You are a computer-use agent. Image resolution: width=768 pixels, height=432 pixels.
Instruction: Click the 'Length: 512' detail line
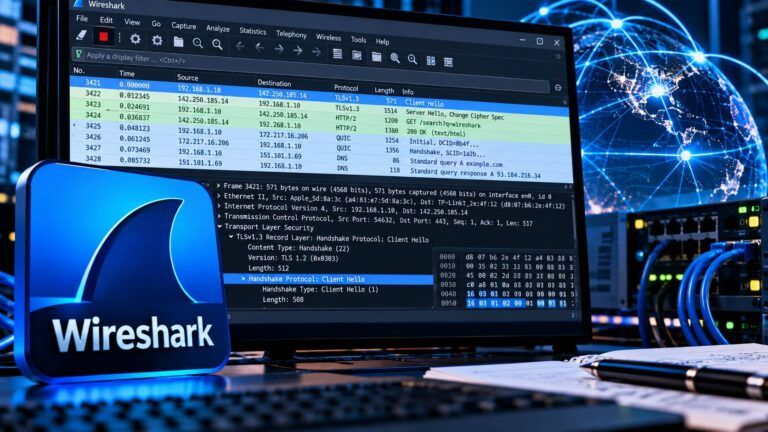click(268, 268)
